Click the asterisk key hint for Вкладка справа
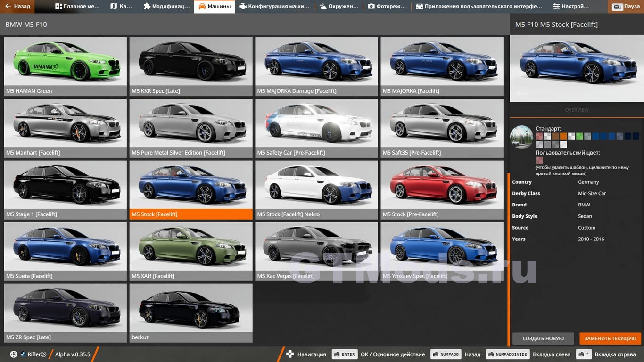Screen dimensions: 644x362 click(x=584, y=354)
